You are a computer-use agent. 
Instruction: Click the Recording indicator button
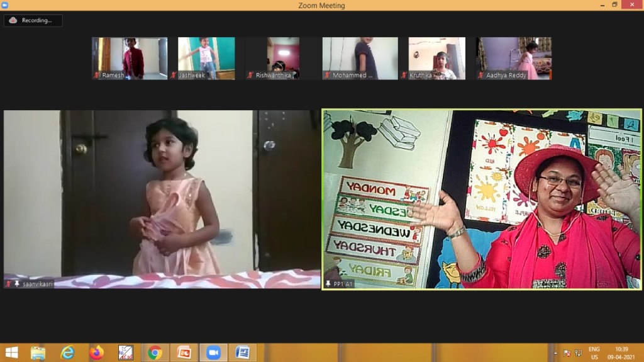33,21
